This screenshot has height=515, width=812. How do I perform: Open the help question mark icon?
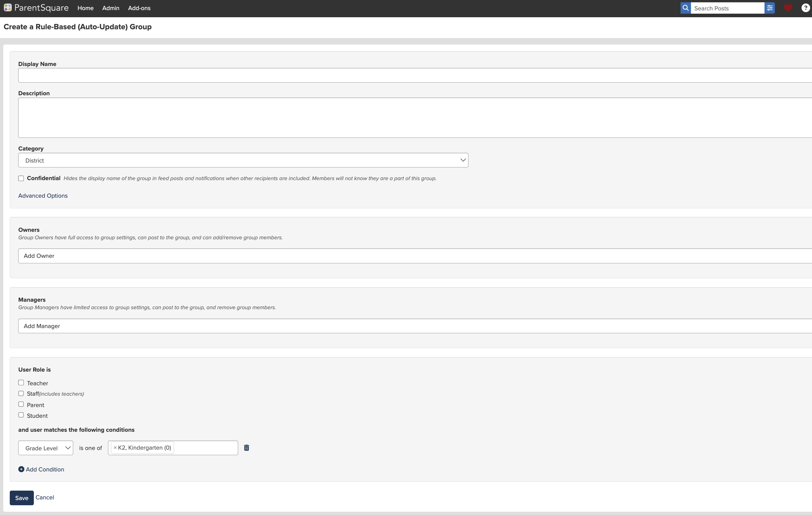(805, 8)
